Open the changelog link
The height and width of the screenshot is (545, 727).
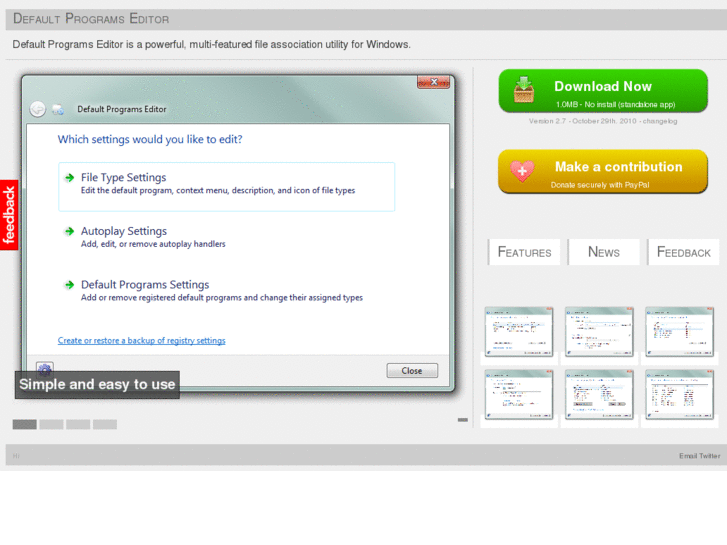[x=659, y=121]
